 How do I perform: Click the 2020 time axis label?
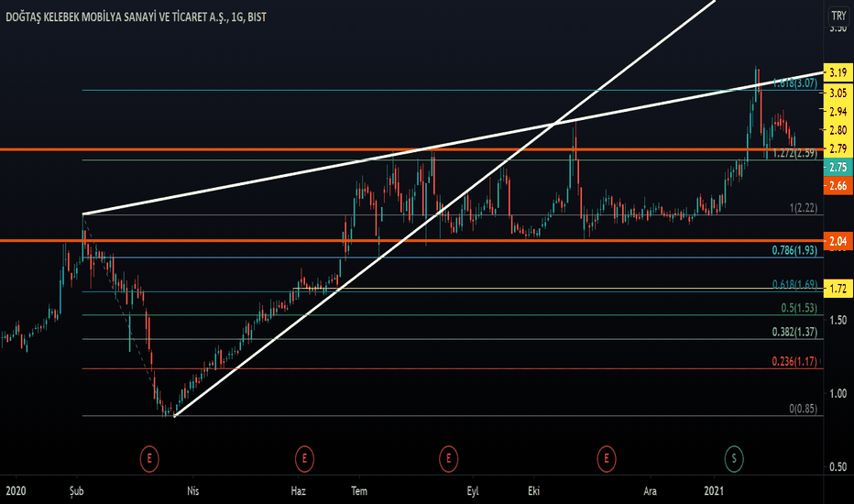click(x=16, y=491)
